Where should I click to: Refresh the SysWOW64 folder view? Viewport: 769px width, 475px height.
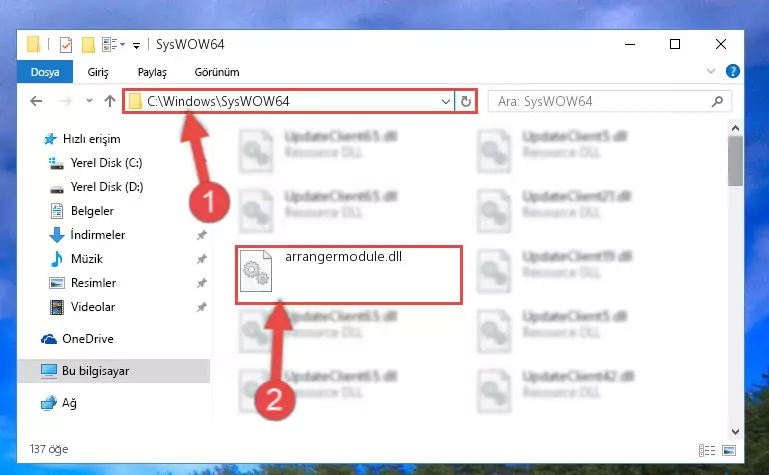[x=465, y=101]
